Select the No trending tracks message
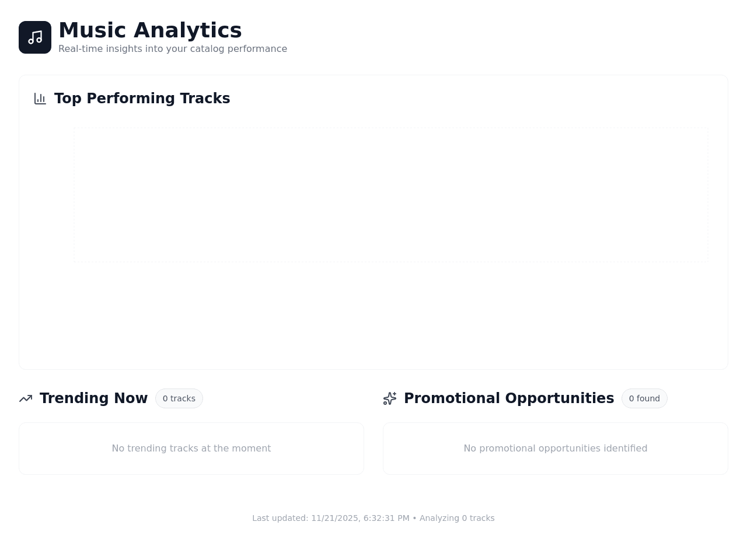The width and height of the screenshot is (747, 560). pos(191,449)
